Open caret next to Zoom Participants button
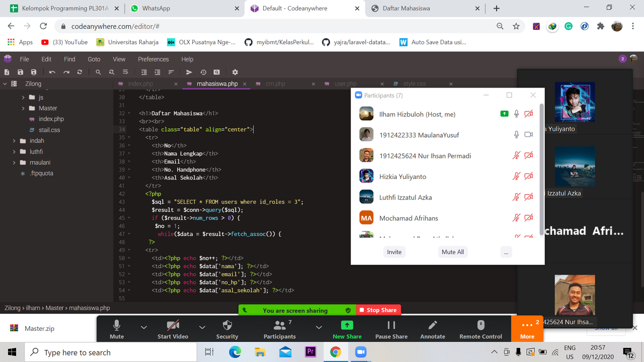Image resolution: width=644 pixels, height=362 pixels. coord(318,327)
